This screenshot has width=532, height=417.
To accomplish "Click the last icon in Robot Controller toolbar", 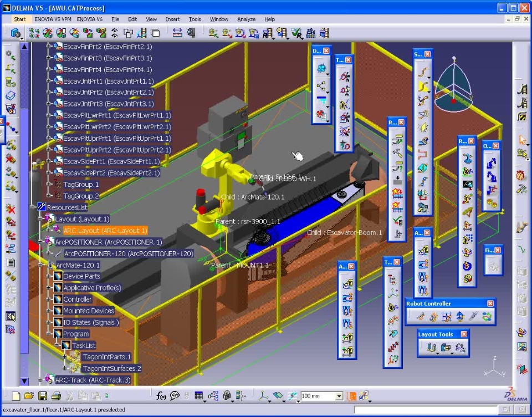I will (x=487, y=317).
